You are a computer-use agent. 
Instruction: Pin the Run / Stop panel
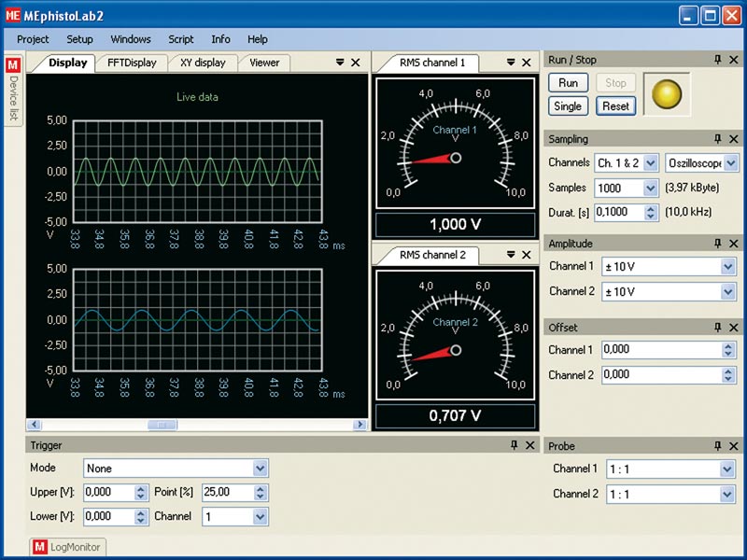(718, 60)
